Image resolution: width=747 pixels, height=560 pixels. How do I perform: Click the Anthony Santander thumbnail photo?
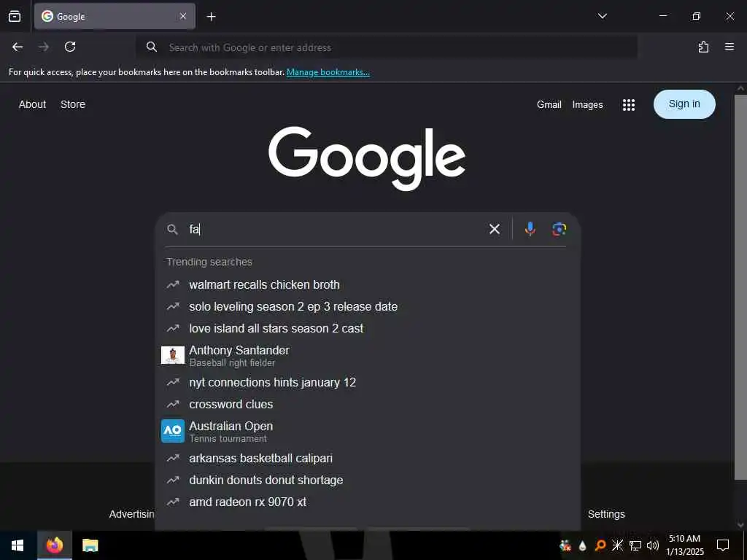click(x=173, y=355)
